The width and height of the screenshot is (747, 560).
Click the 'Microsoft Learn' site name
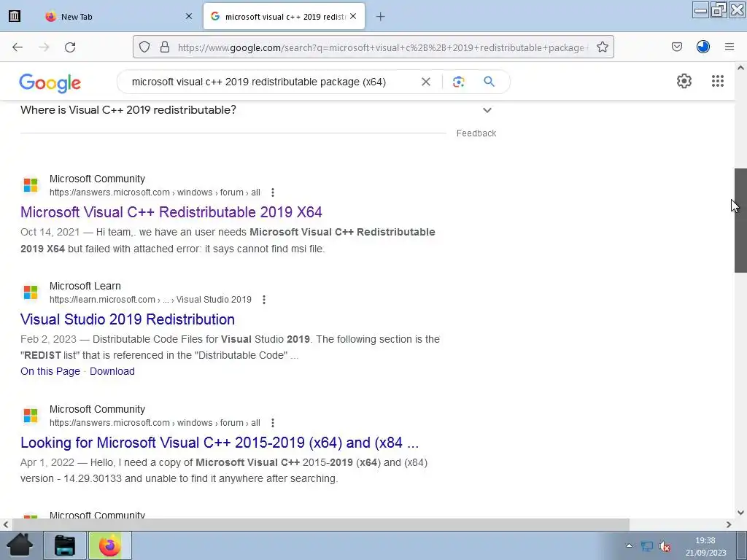click(x=85, y=286)
